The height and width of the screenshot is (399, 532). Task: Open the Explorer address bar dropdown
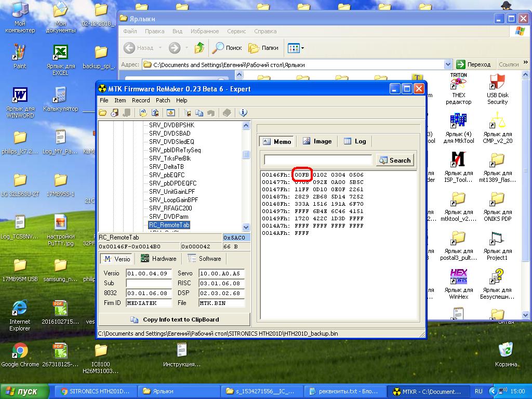click(448, 64)
